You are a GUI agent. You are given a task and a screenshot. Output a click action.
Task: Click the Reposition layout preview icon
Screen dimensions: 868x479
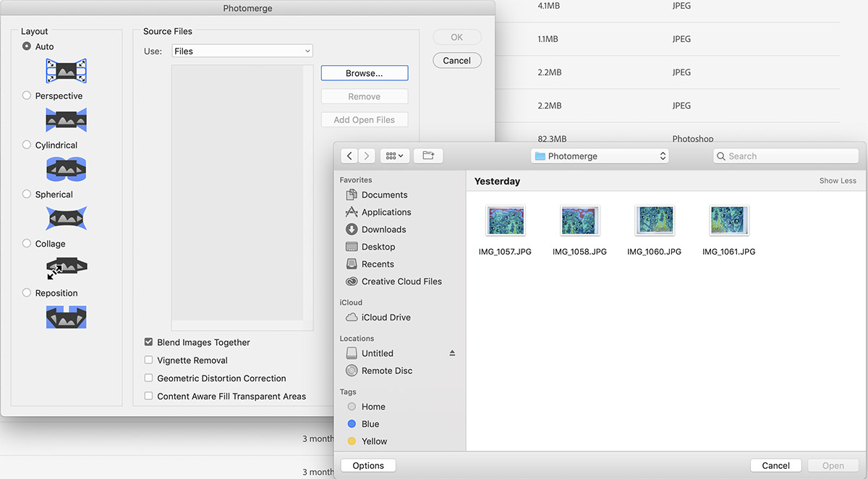pyautogui.click(x=66, y=317)
